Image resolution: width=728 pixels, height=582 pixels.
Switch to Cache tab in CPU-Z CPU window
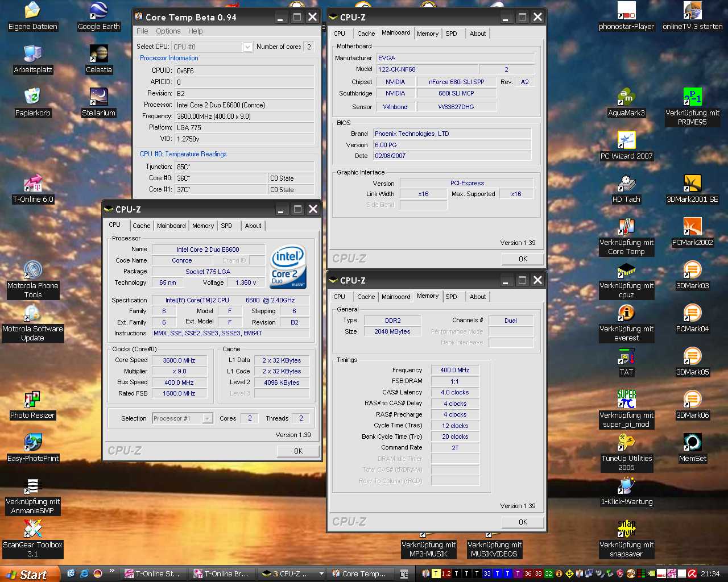pyautogui.click(x=141, y=226)
